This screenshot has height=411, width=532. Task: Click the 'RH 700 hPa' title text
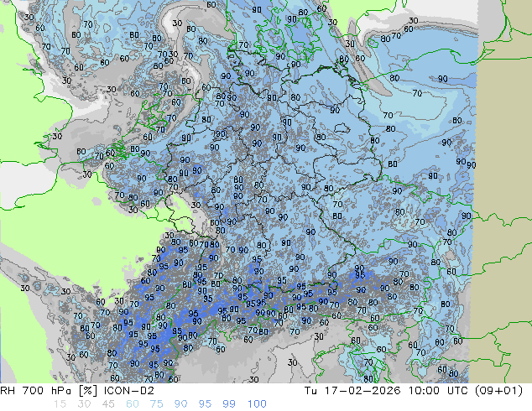[35, 391]
